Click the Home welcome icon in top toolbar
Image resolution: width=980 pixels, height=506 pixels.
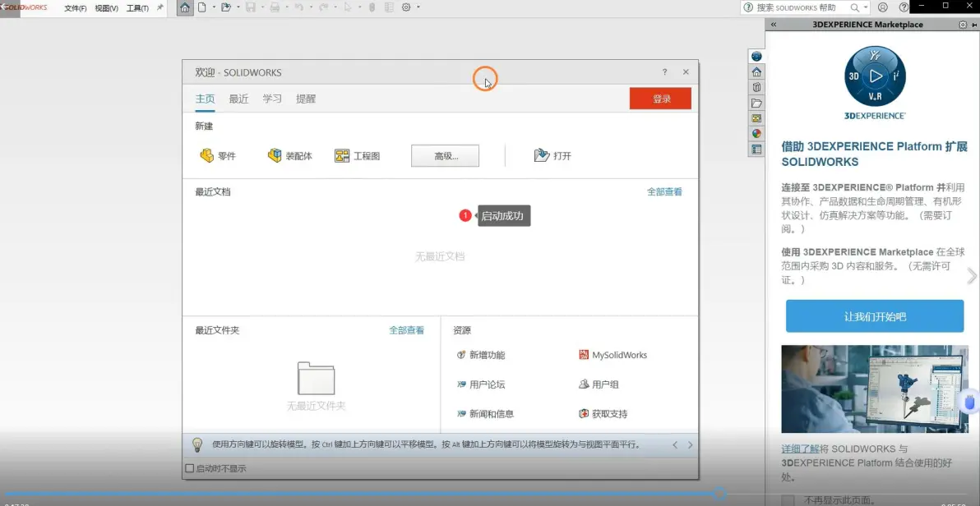(184, 7)
